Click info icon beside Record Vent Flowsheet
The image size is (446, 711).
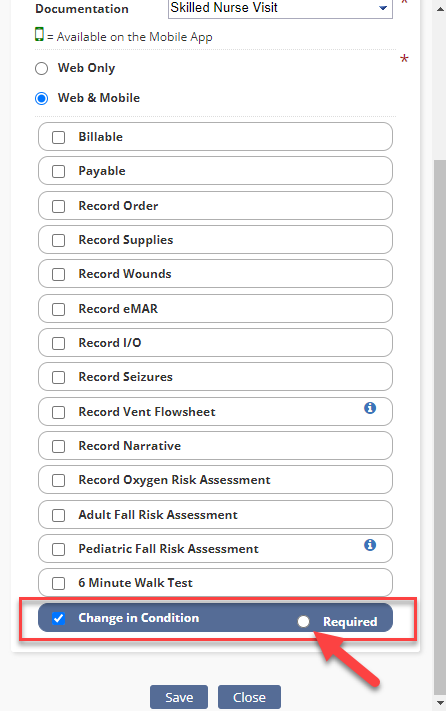pyautogui.click(x=370, y=408)
